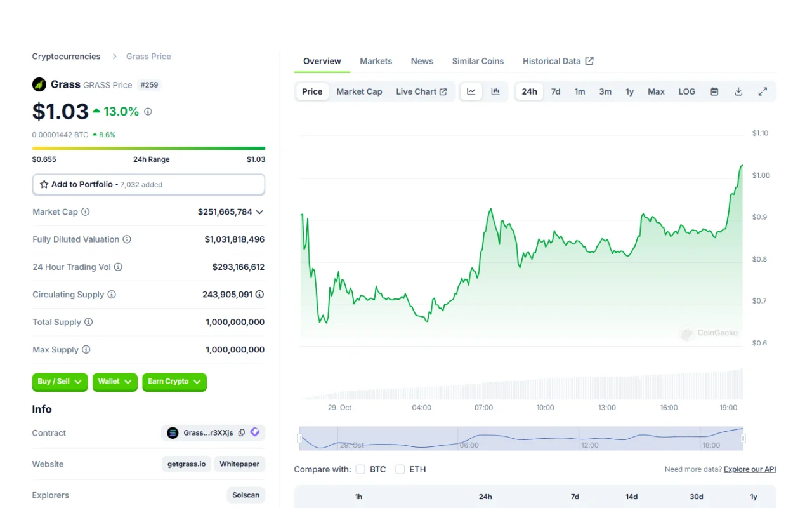Click Total Supply info icon
Viewport: 812px width, 508px height.
pyautogui.click(x=89, y=322)
